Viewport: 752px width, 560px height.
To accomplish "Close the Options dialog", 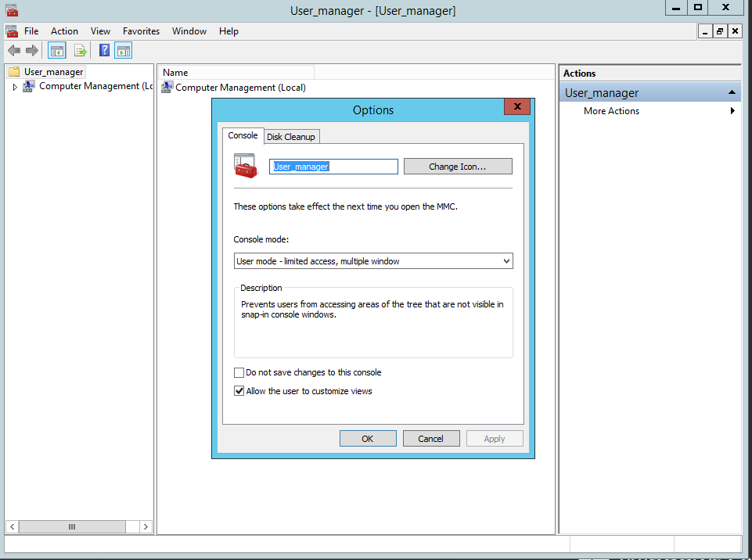I will (517, 106).
